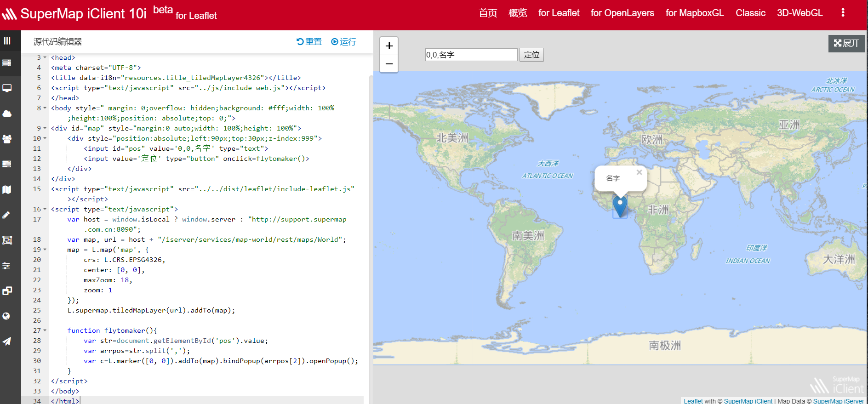Select for OpenLayers navigation item
868x404 pixels.
[622, 13]
